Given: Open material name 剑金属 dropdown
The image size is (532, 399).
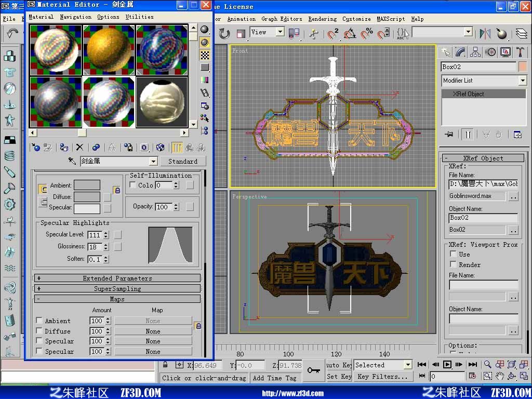Looking at the screenshot, I should pyautogui.click(x=154, y=161).
